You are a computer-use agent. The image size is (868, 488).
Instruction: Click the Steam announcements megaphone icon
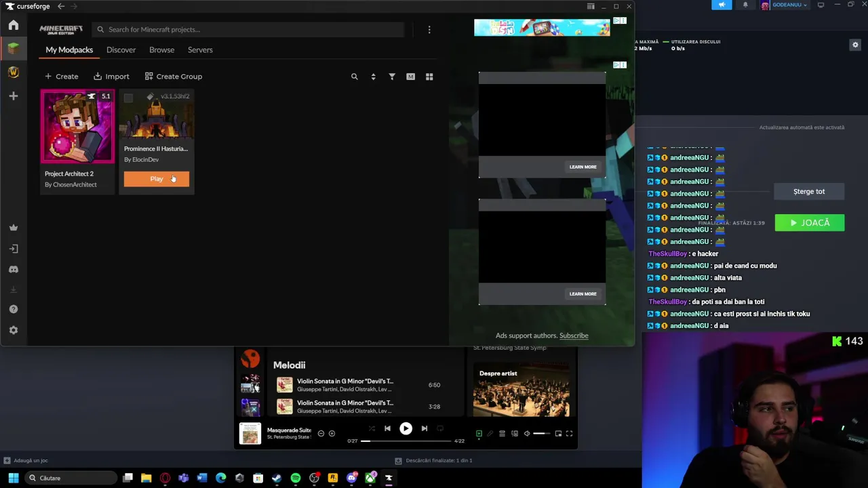pos(722,5)
